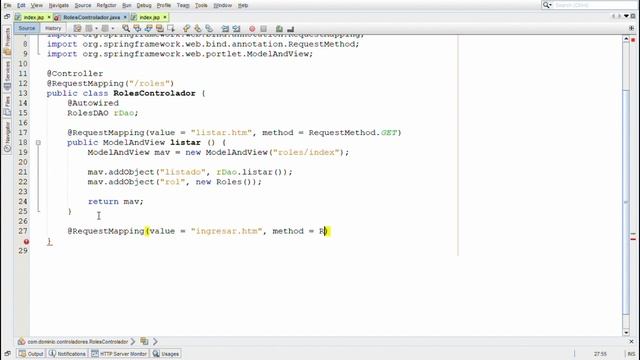This screenshot has height=360, width=640.
Task: Open dropdown arrow next to second selection icon
Action: click(x=113, y=29)
